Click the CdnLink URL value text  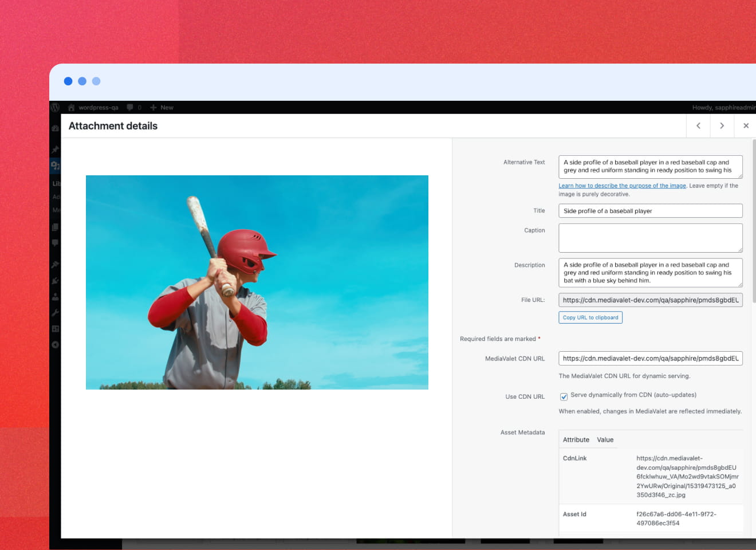[x=687, y=477]
